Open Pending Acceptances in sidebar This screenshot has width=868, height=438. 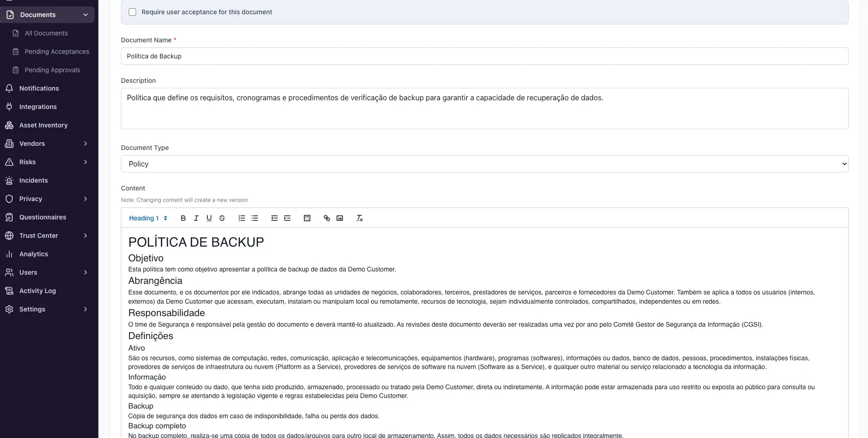coord(57,52)
